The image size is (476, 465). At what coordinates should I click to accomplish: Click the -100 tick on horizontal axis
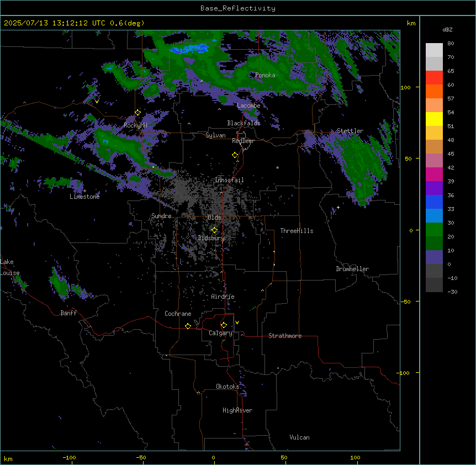pos(69,457)
